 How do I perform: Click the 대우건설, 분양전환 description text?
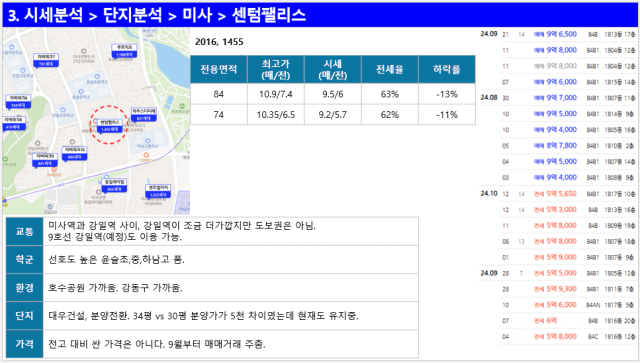pos(203,316)
